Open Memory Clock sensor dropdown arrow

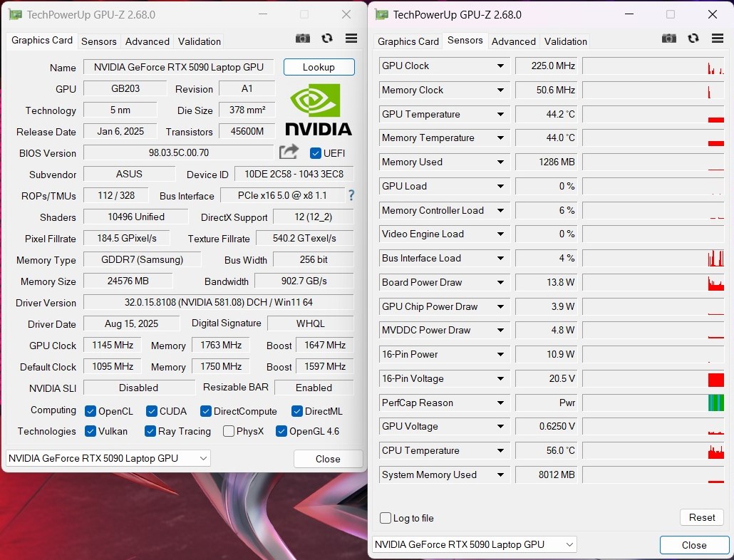500,90
